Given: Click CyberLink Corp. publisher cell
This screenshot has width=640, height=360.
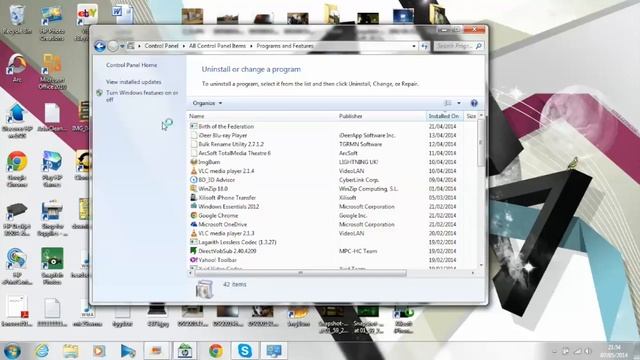Looking at the screenshot, I should 359,180.
